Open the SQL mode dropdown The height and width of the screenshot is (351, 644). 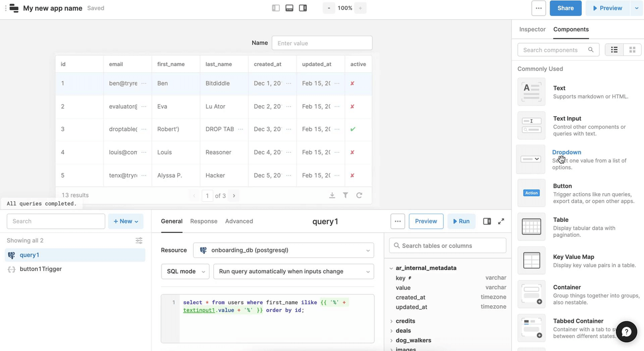tap(185, 272)
